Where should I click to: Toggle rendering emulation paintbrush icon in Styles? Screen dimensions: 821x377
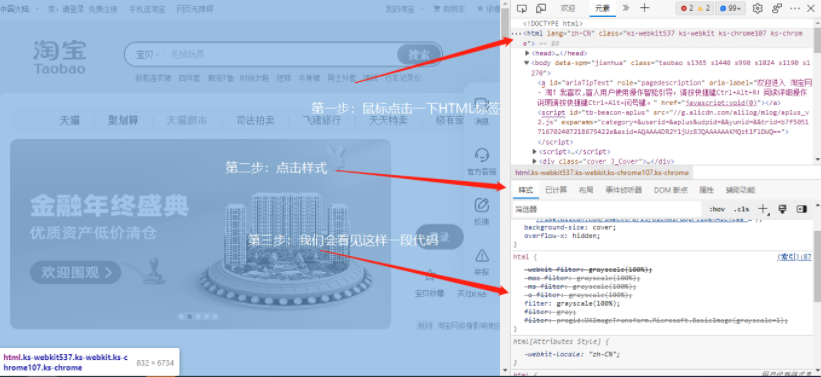(783, 209)
